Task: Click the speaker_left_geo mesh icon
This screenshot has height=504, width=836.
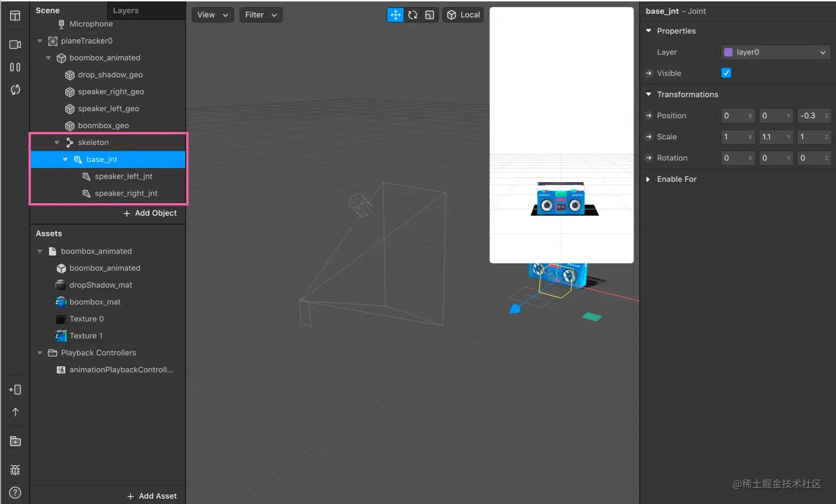Action: [70, 109]
